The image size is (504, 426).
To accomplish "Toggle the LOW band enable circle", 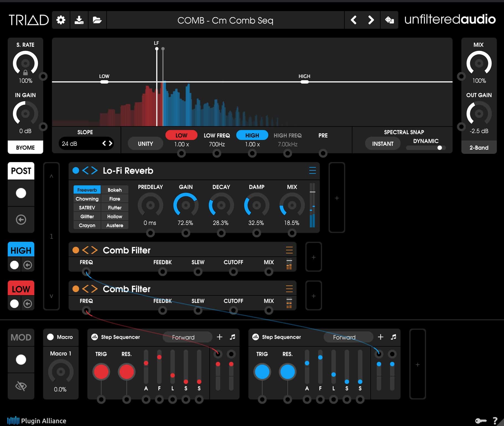I will point(14,304).
